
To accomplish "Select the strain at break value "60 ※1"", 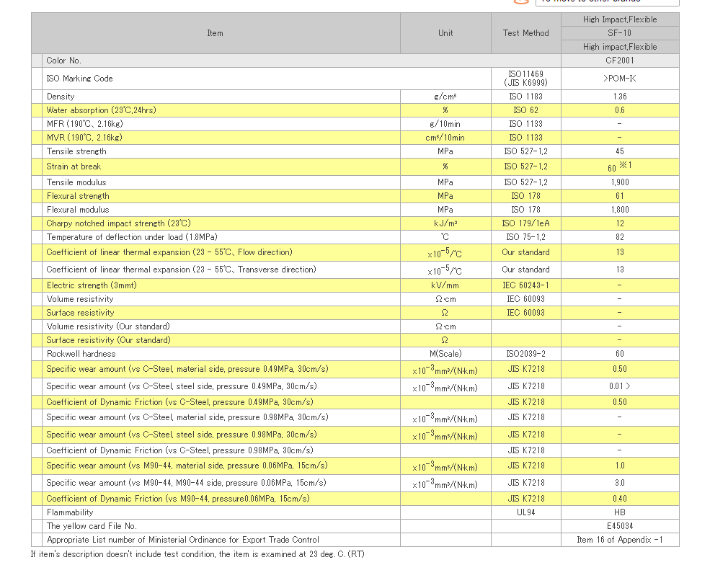I will click(620, 166).
